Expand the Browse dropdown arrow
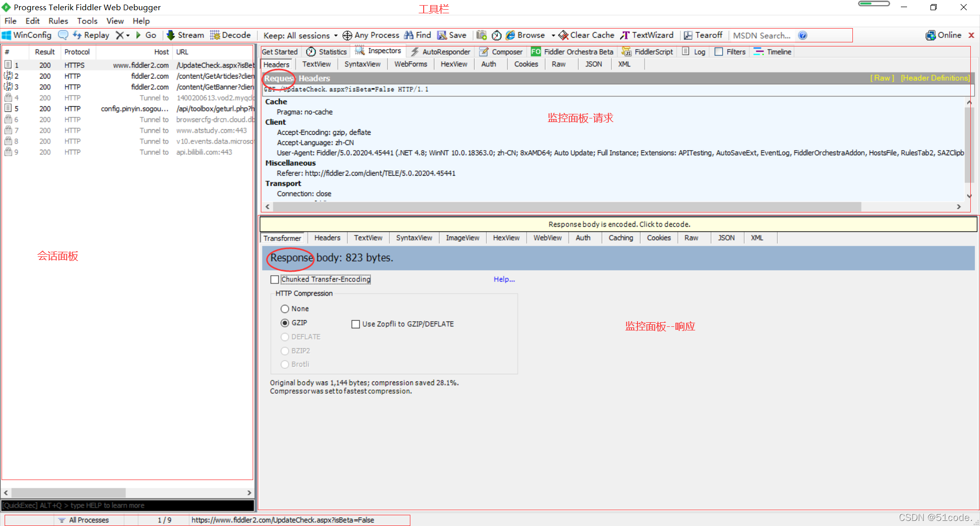Viewport: 980px width, 526px height. [x=553, y=36]
